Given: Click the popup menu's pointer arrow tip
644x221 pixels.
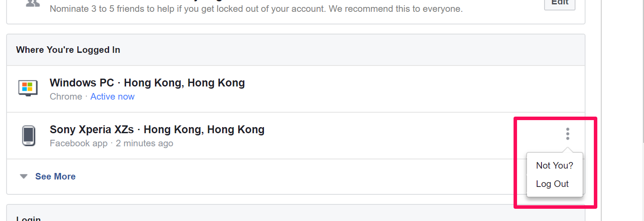Looking at the screenshot, I should pos(567,149).
